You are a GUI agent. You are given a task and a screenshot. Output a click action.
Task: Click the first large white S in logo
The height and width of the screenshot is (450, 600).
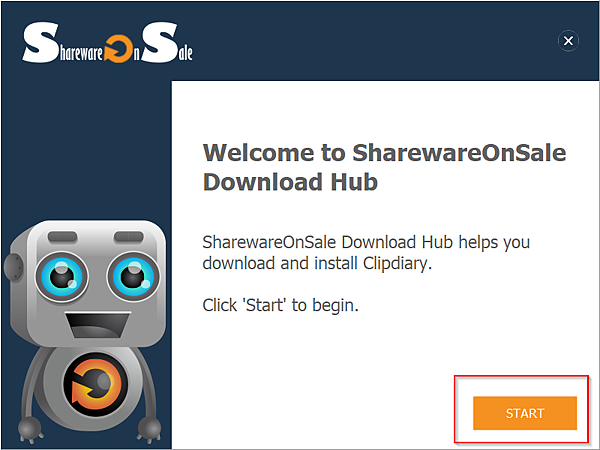point(40,42)
